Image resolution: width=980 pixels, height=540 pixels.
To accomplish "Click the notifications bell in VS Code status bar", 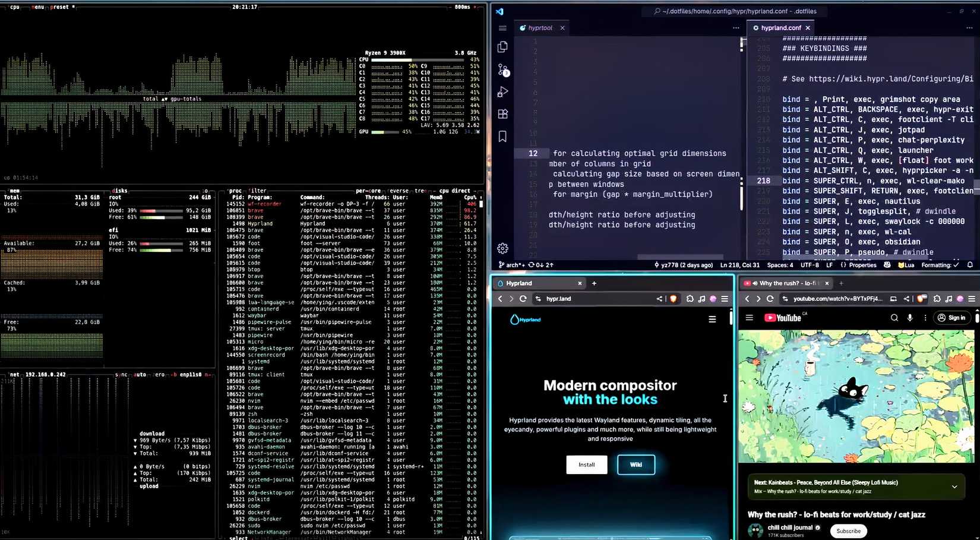I will coord(970,265).
